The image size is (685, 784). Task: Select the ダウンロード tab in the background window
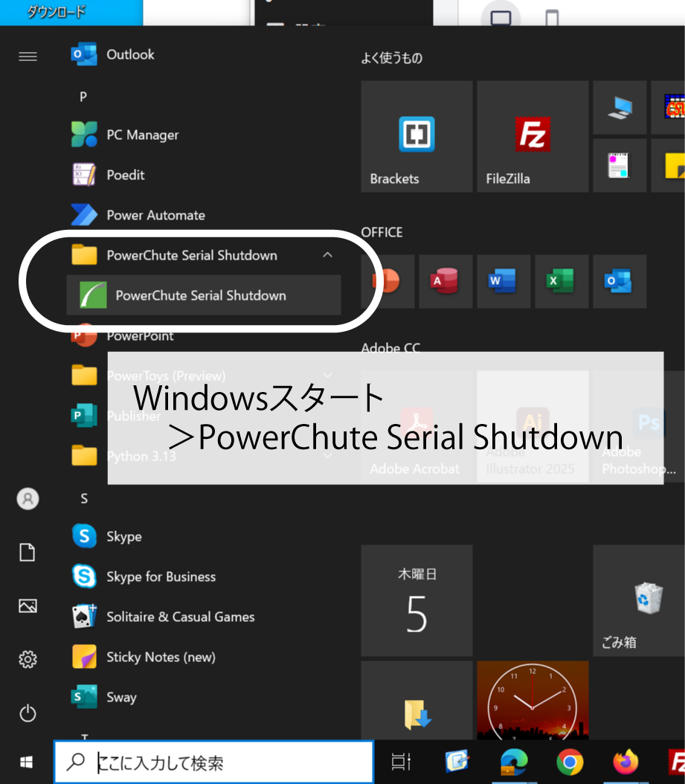point(56,11)
